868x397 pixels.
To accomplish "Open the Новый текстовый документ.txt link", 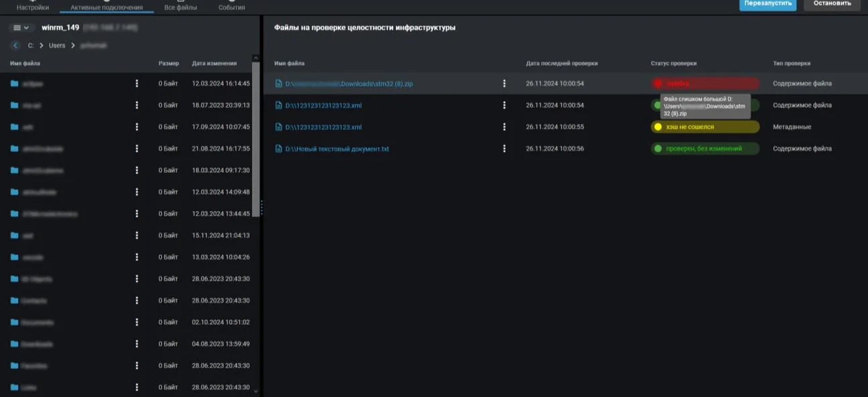I will coord(337,149).
